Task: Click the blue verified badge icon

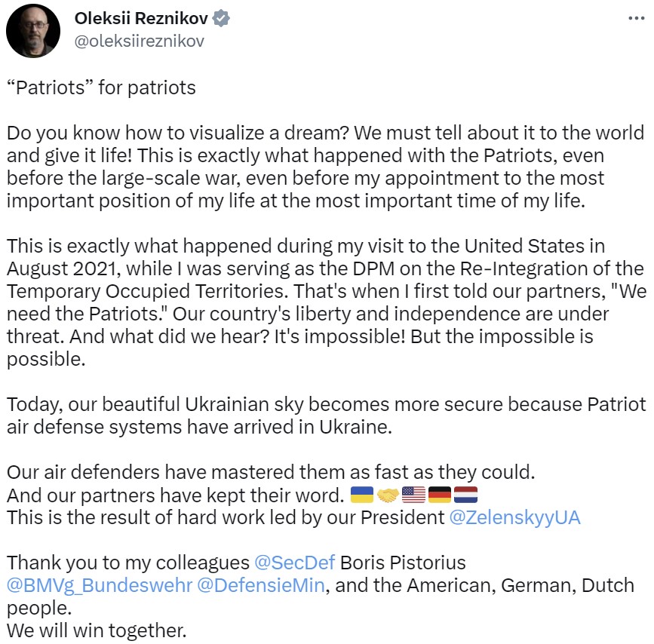Action: pyautogui.click(x=221, y=19)
